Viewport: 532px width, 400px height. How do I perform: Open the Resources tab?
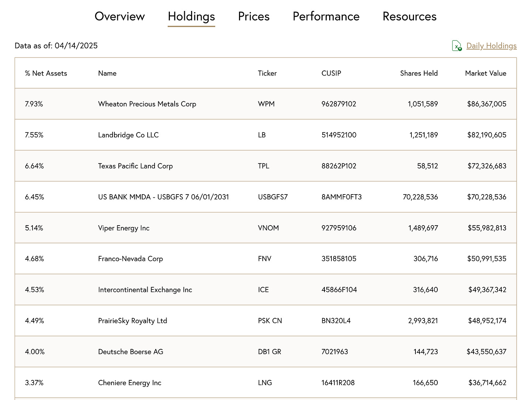410,16
